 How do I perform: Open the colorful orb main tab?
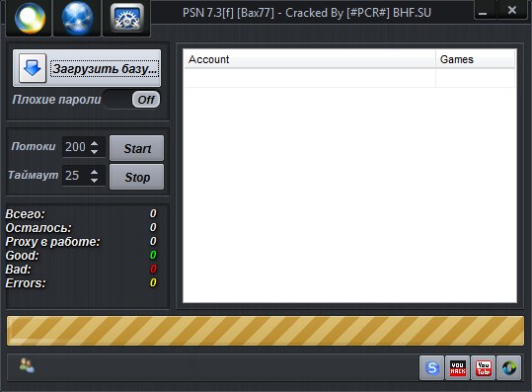(x=30, y=18)
